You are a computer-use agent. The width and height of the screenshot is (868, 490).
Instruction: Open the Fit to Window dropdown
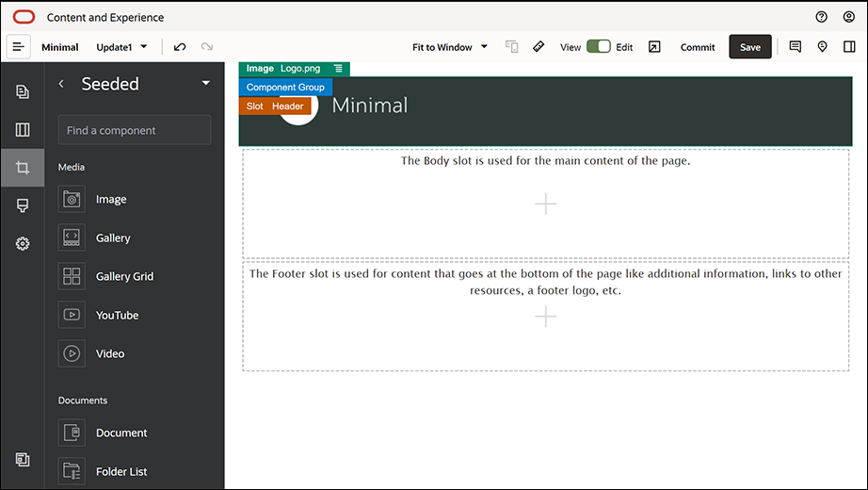pos(450,47)
